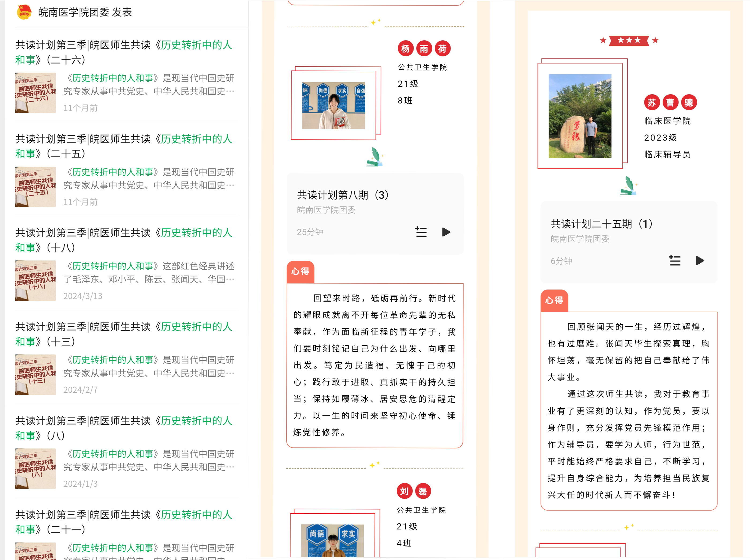Click the 8班 label
This screenshot has width=750, height=560.
[405, 101]
